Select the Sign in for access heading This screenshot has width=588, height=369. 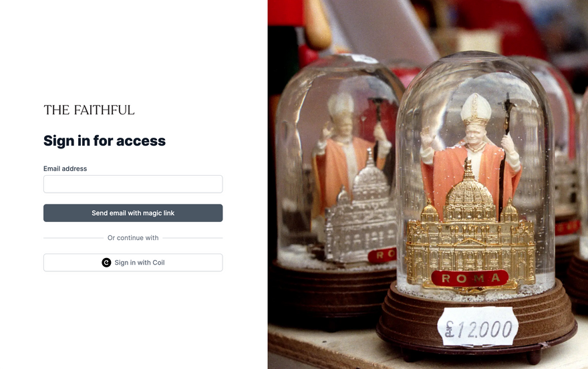pos(105,141)
